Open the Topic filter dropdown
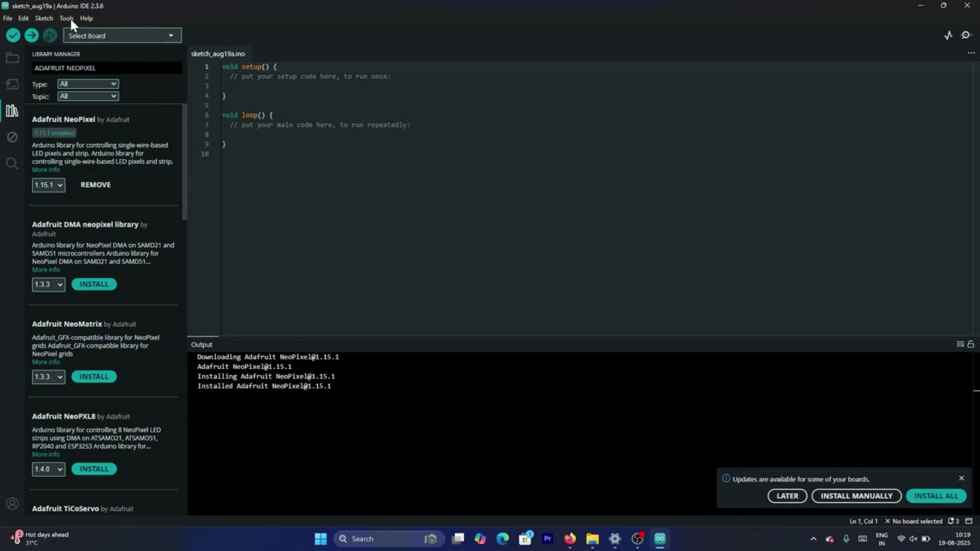Viewport: 980px width, 551px height. pos(88,96)
